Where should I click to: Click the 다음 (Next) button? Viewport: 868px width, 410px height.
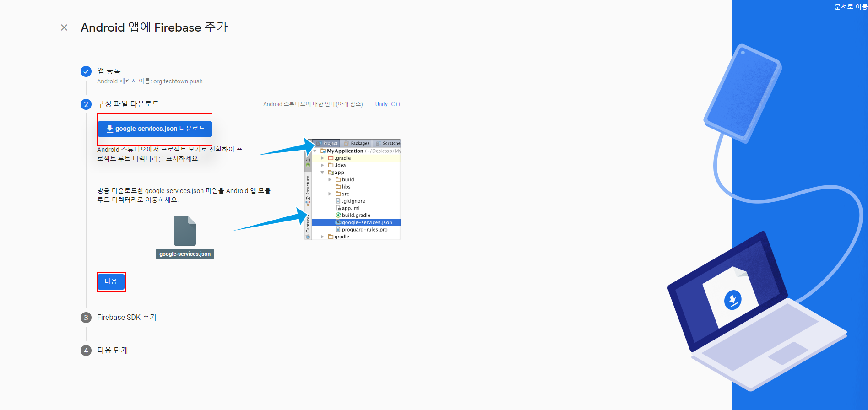pyautogui.click(x=111, y=281)
